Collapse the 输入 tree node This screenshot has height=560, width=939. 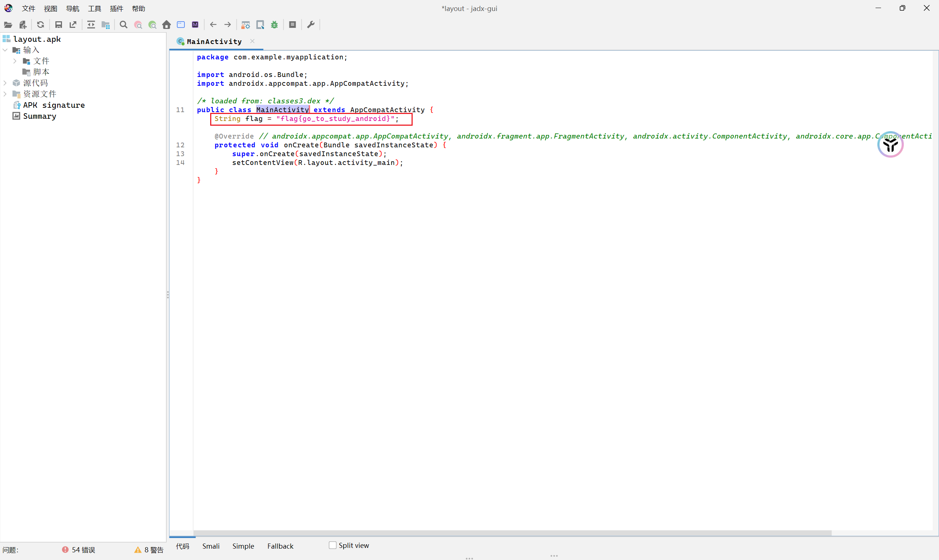click(5, 50)
